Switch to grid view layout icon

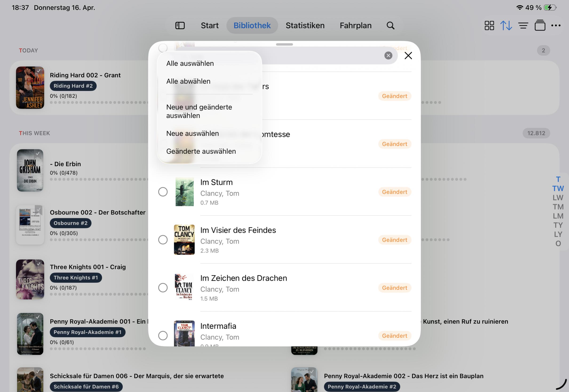pos(489,26)
